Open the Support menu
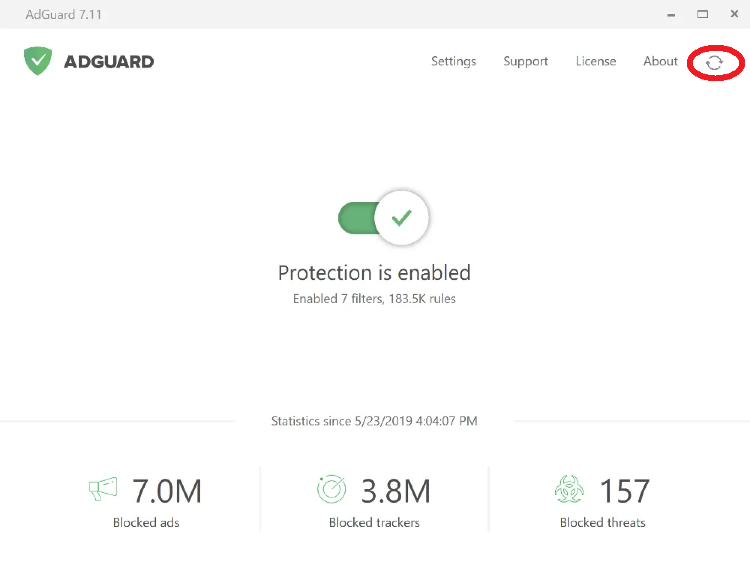 (x=526, y=61)
